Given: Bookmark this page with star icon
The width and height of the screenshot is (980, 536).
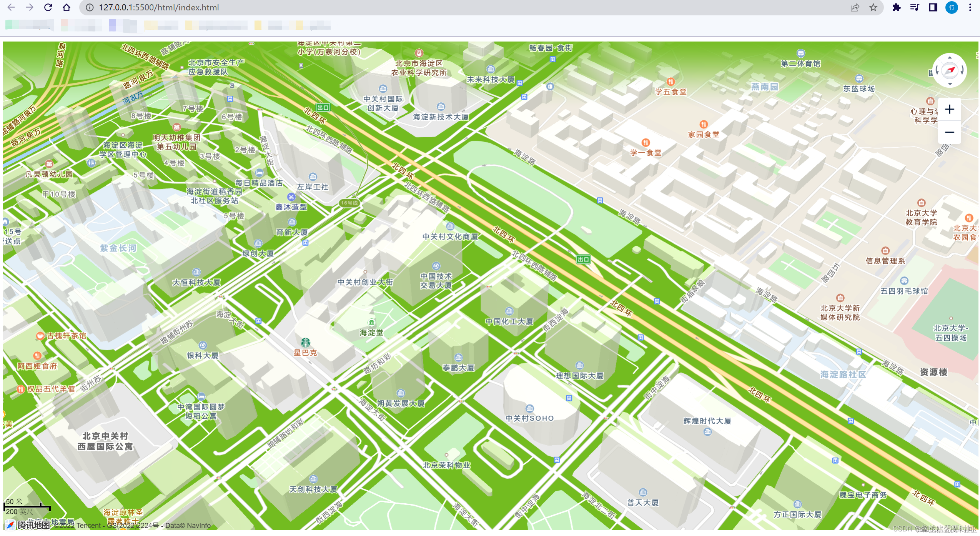Looking at the screenshot, I should 873,7.
